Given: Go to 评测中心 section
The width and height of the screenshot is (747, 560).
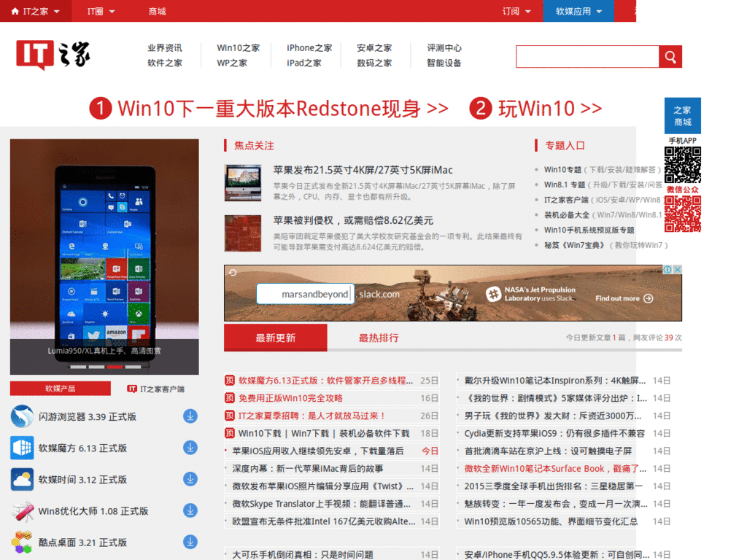Looking at the screenshot, I should pyautogui.click(x=444, y=48).
